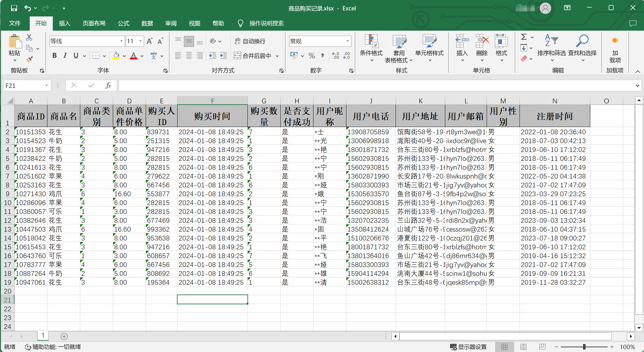644x352 pixels.
Task: Click the Undo arrow icon
Action: pos(28,8)
